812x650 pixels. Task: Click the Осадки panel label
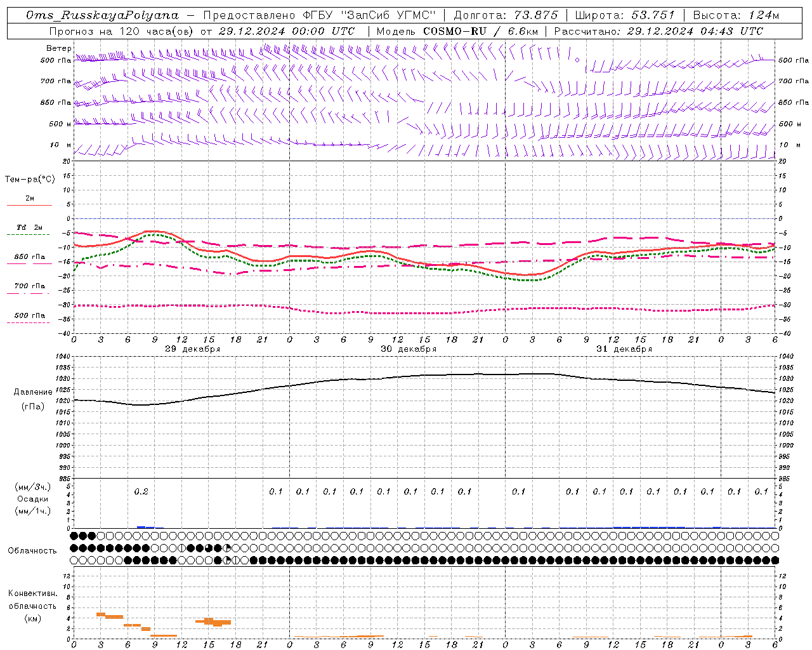point(32,499)
